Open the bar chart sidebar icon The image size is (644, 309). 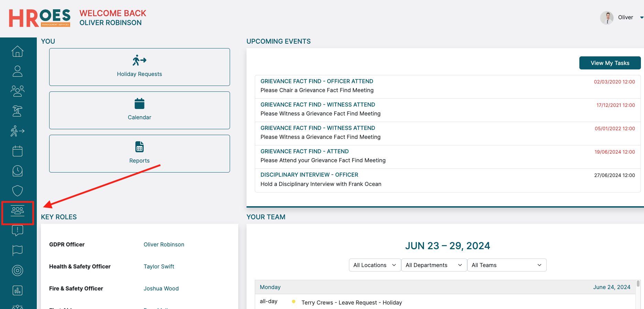(x=18, y=290)
